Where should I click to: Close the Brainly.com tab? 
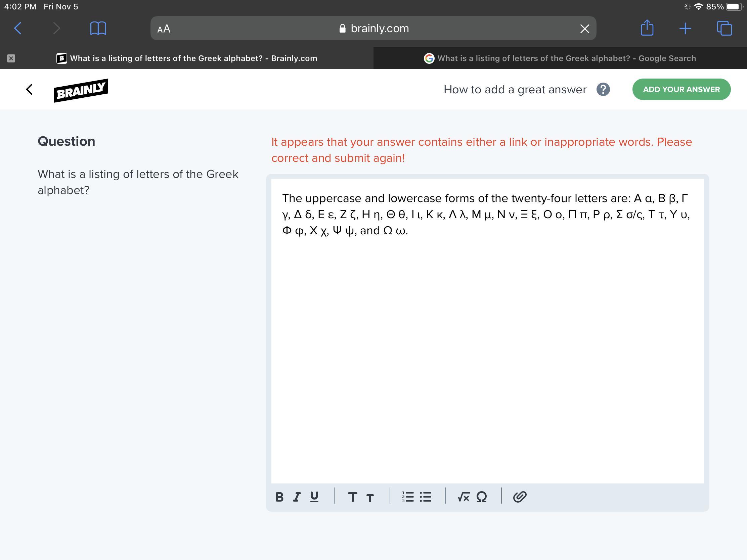coord(11,58)
